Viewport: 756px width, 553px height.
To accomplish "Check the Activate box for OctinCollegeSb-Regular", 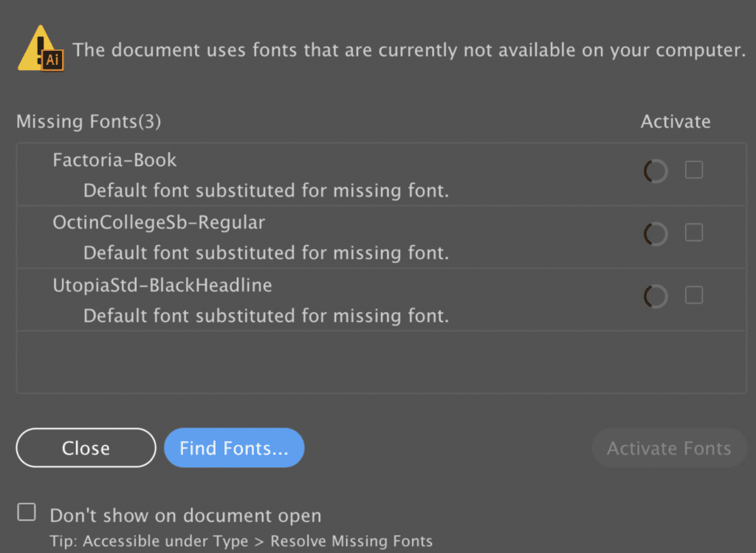I will [693, 233].
